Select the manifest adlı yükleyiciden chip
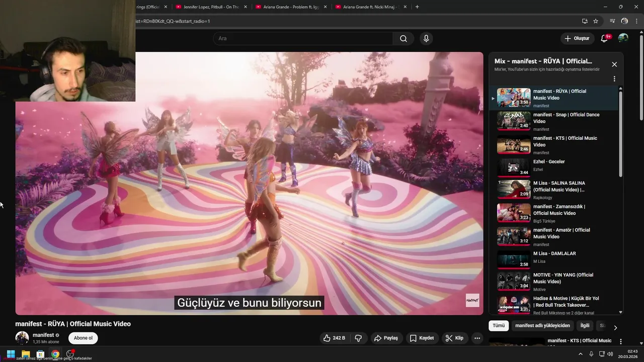 (x=542, y=326)
